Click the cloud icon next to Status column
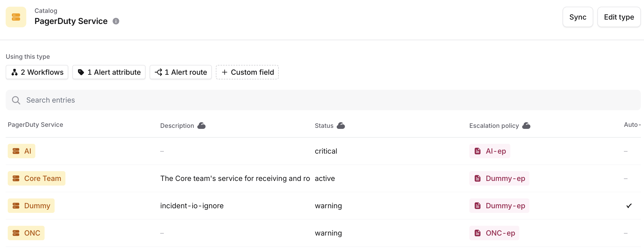The width and height of the screenshot is (644, 250). coord(341,126)
